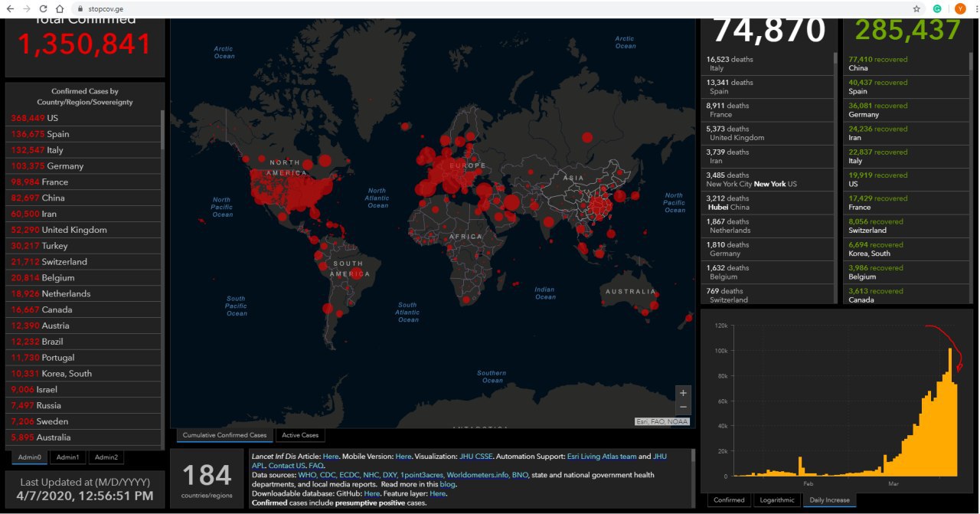Open the ECDC data source link
The image size is (980, 514).
349,475
